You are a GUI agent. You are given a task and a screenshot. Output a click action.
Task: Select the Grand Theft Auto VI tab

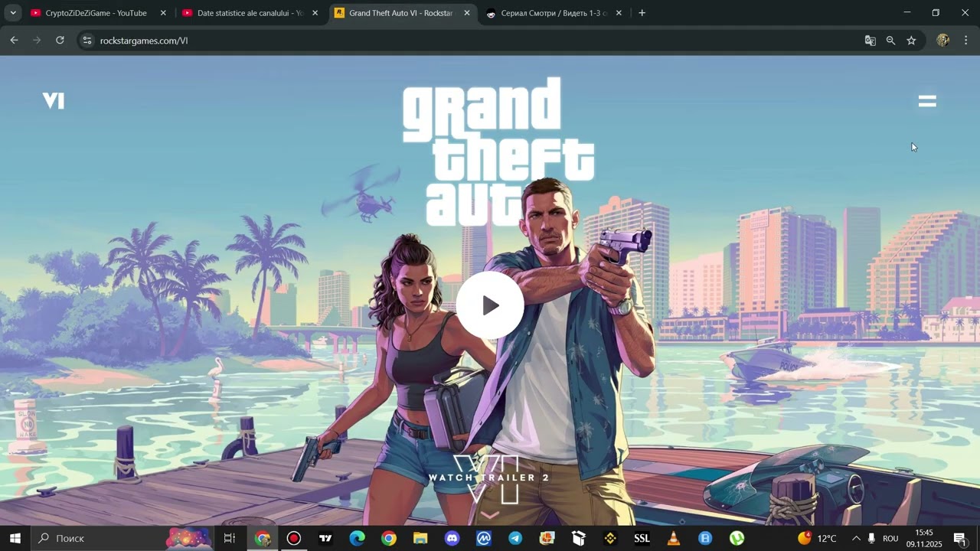400,13
